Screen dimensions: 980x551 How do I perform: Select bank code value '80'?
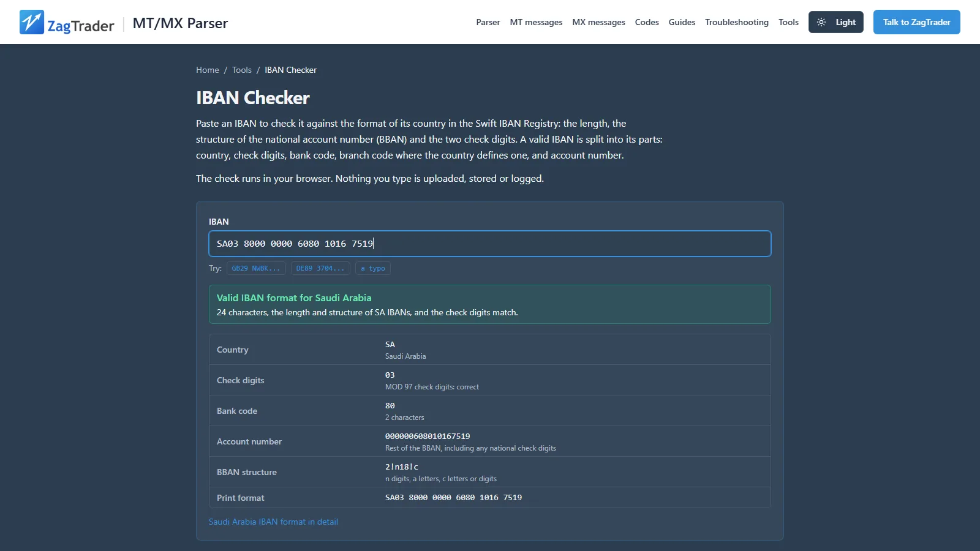coord(390,405)
